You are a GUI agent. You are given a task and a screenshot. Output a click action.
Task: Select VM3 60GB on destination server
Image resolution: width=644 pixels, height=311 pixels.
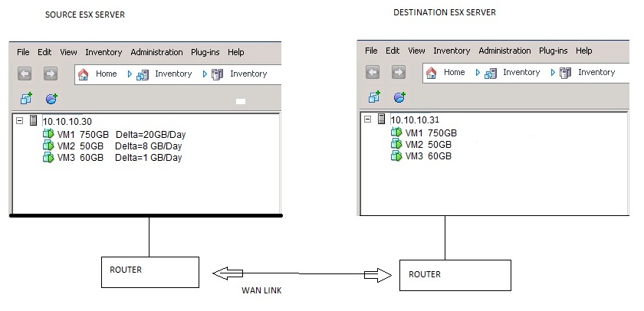click(428, 155)
